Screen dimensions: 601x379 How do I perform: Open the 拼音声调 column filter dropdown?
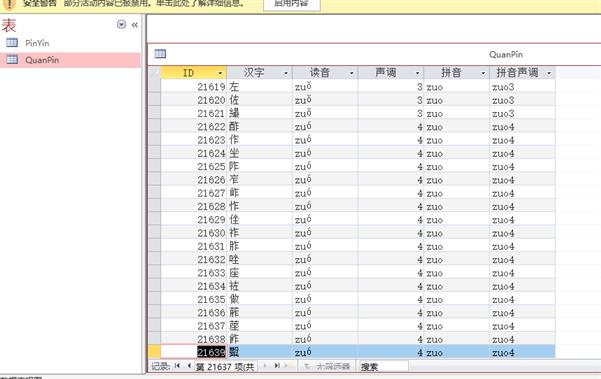coord(549,73)
